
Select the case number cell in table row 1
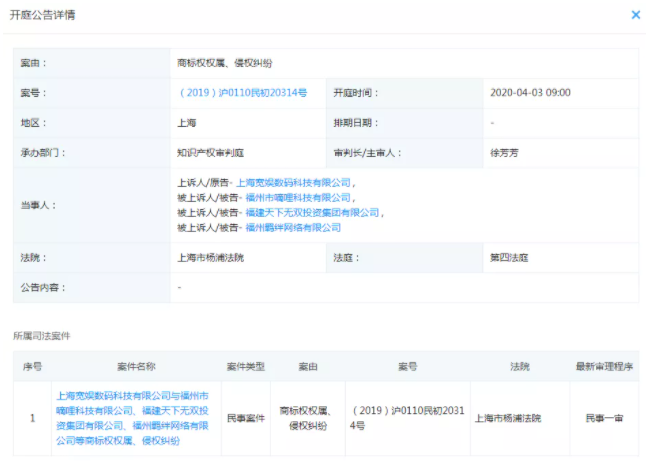click(x=408, y=418)
